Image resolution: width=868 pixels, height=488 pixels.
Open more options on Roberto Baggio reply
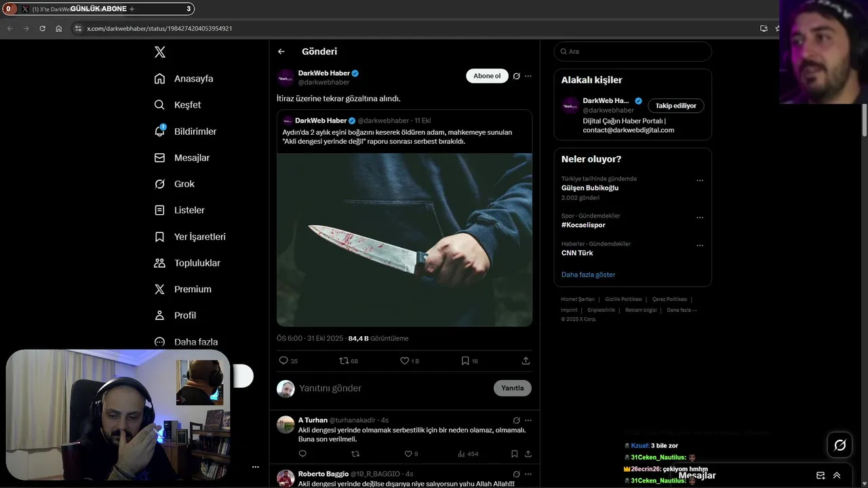pyautogui.click(x=528, y=474)
